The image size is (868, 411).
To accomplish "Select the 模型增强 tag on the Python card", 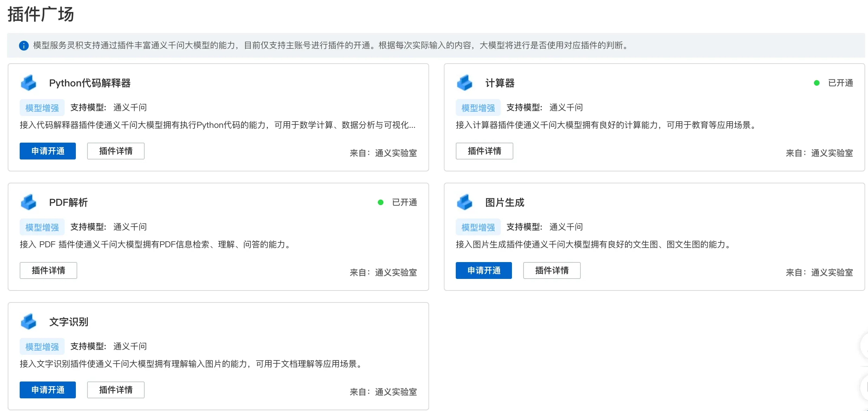I will coord(42,107).
